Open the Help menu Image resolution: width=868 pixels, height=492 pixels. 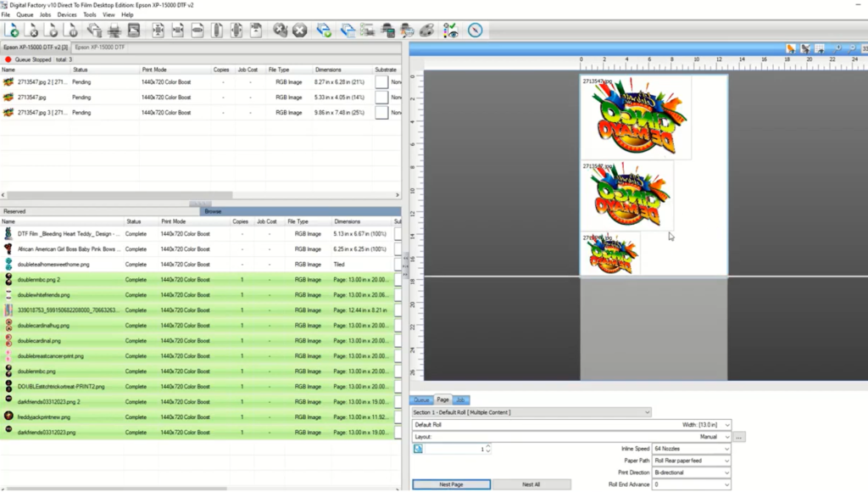(x=127, y=15)
